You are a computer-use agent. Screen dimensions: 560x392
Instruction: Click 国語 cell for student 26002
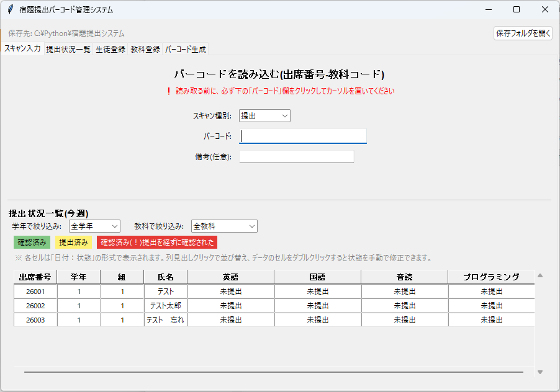coord(317,306)
